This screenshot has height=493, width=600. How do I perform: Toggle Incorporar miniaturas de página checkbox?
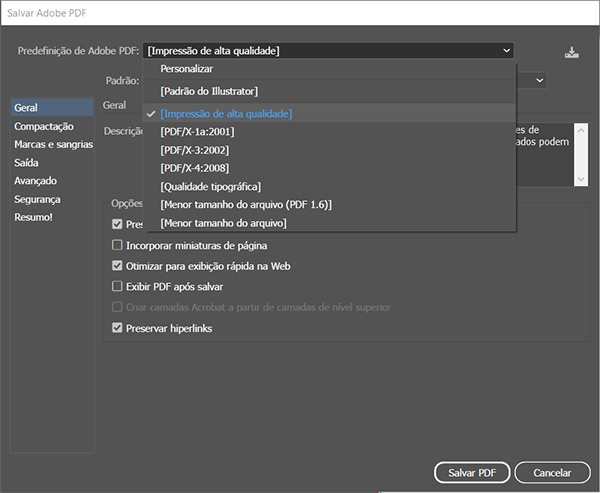(118, 245)
